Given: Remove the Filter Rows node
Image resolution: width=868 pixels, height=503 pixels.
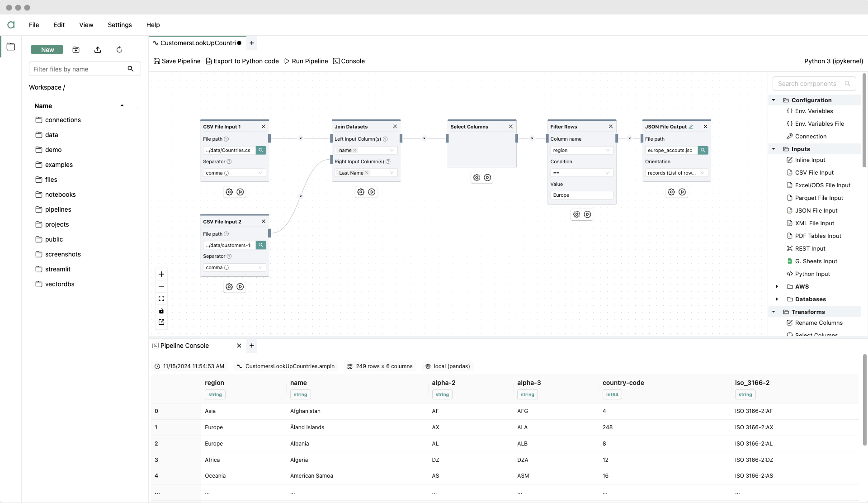Looking at the screenshot, I should coord(611,127).
